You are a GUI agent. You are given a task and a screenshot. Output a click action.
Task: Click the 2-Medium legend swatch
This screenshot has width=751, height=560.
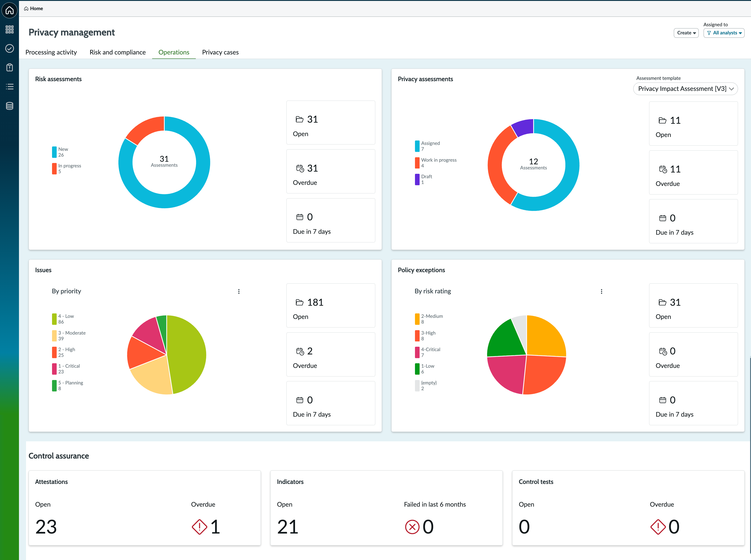(x=417, y=319)
